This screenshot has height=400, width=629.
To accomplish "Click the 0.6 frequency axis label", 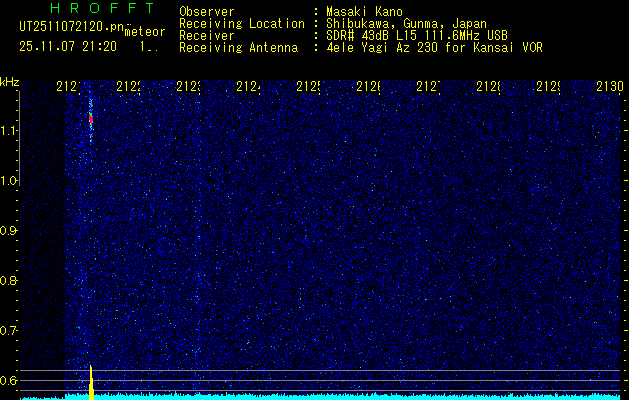I will [8, 380].
